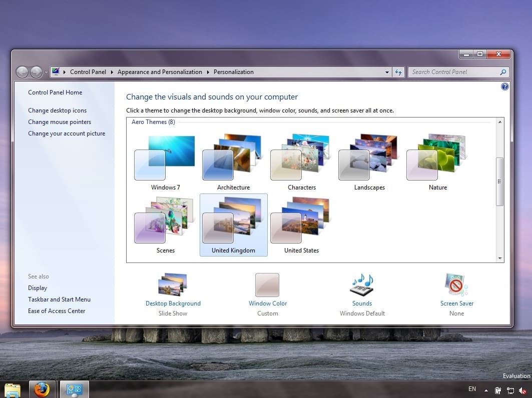Click the volume speaker tray icon
Screen dimensions: 532x398
coord(523,390)
